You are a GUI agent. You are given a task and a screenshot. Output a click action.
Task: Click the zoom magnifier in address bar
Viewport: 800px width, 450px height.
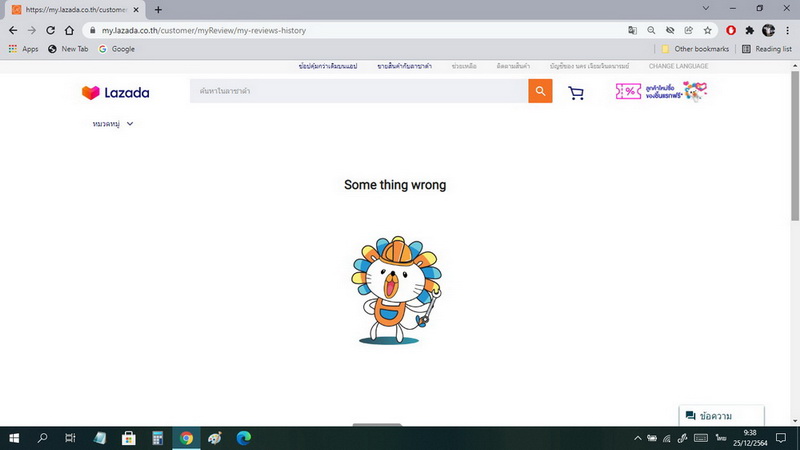point(651,31)
